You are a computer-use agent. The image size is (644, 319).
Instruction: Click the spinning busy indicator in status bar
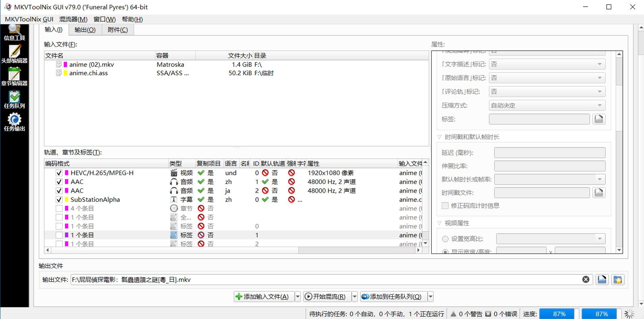click(x=629, y=314)
